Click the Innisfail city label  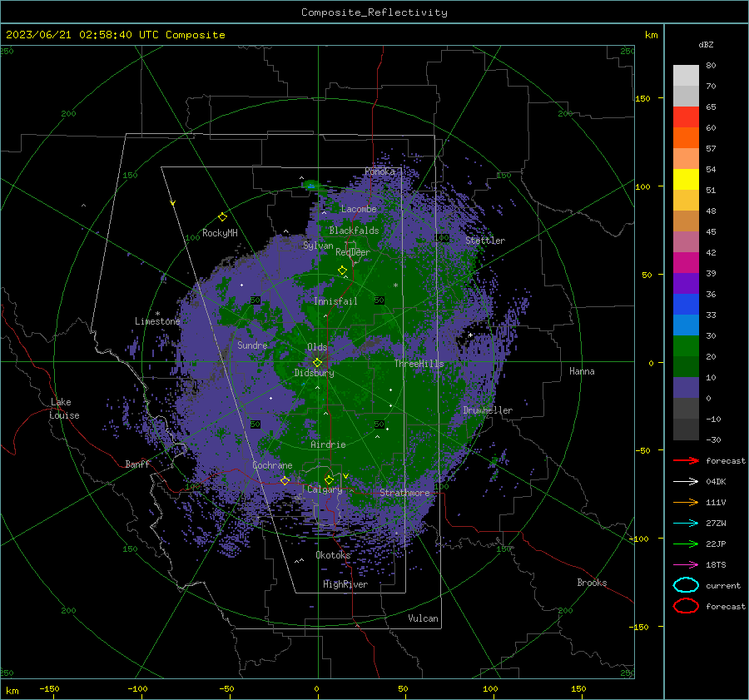[336, 301]
